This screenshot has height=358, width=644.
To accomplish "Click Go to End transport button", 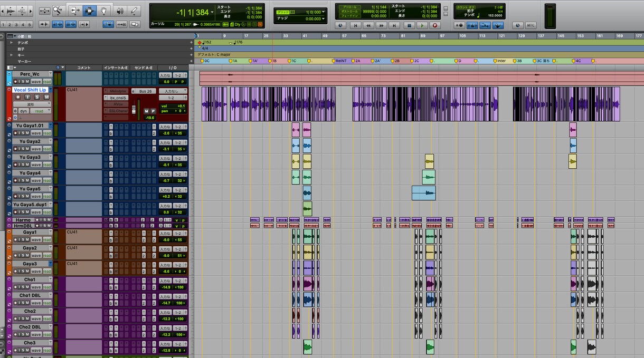I will [x=394, y=25].
